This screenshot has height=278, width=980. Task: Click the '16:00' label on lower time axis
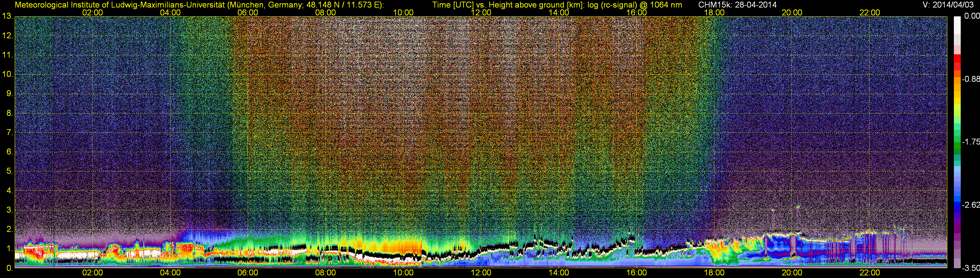pos(636,273)
